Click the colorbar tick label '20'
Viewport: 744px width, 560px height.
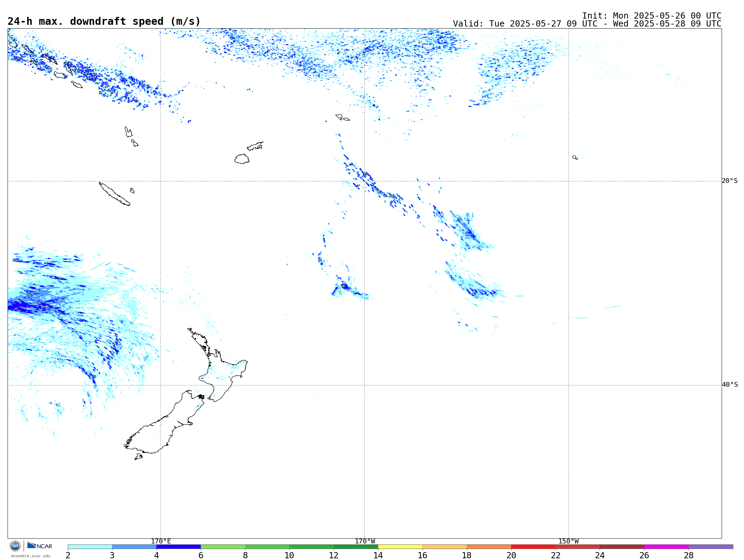(511, 555)
